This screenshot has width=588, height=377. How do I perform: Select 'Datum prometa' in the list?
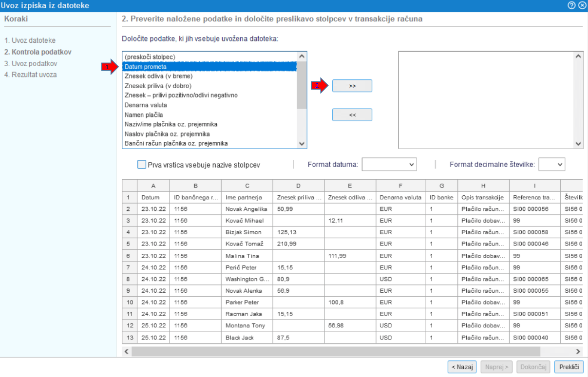coord(209,67)
